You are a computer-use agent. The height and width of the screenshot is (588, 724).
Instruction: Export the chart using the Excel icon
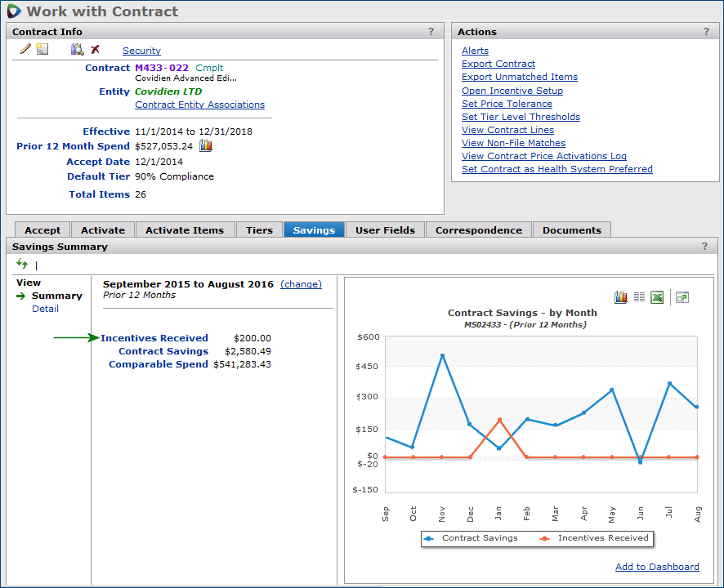point(657,297)
